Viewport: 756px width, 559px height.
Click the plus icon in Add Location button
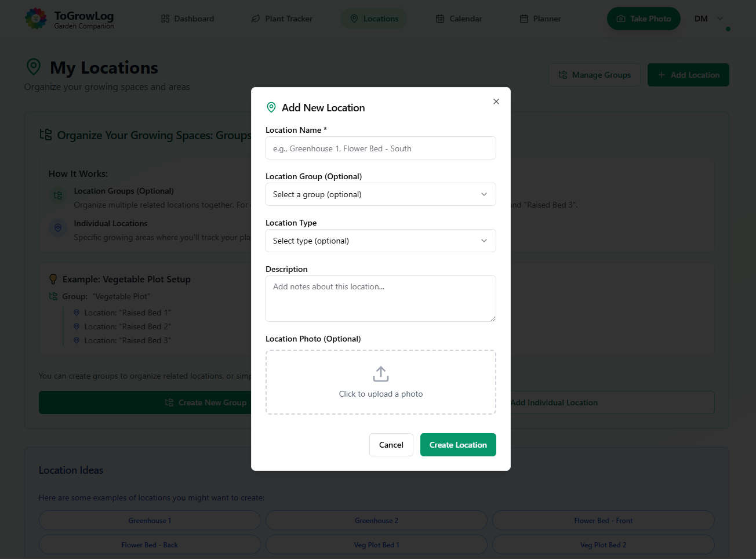click(661, 75)
